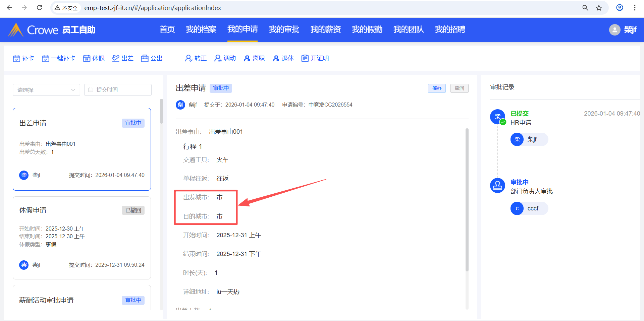Click the Crowe logo
This screenshot has width=644, height=321.
tap(33, 30)
